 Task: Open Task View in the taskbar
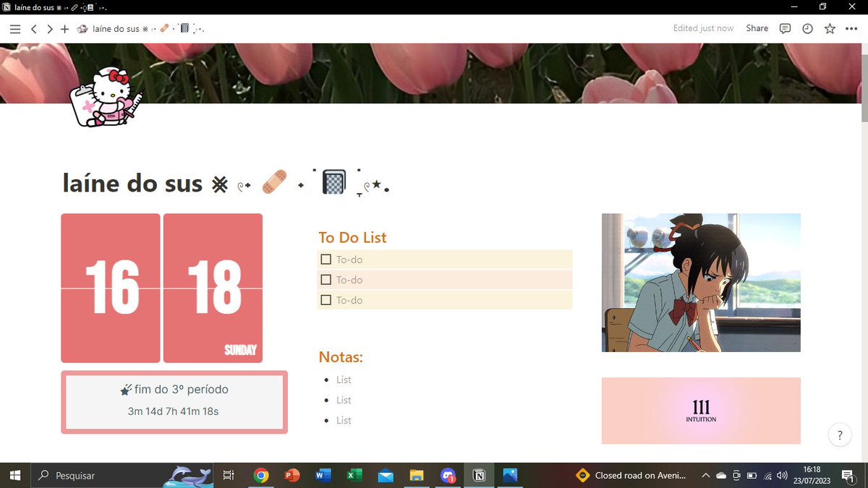tap(229, 476)
